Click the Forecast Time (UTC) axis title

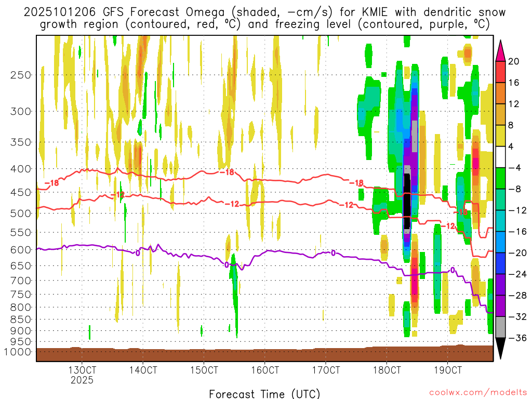click(x=264, y=393)
